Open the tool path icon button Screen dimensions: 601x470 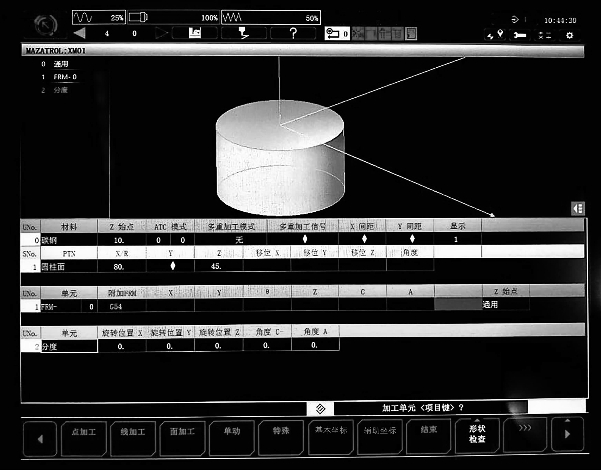(244, 33)
